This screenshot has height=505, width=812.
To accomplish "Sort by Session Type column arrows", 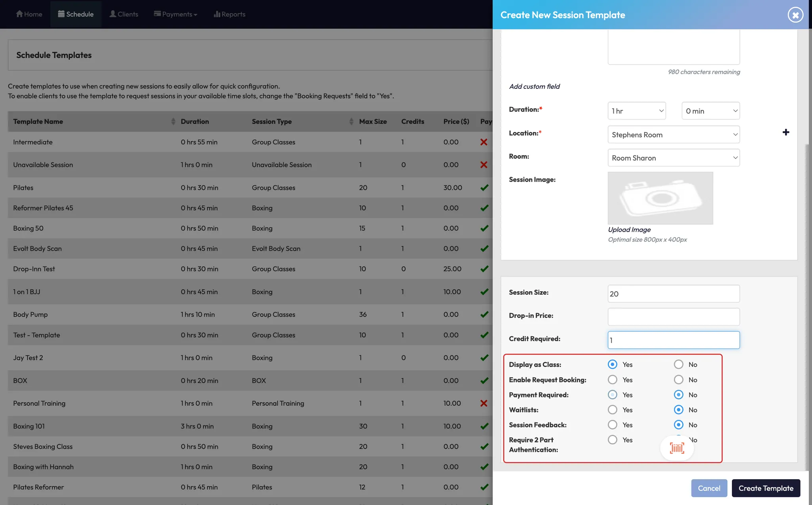I will point(351,121).
